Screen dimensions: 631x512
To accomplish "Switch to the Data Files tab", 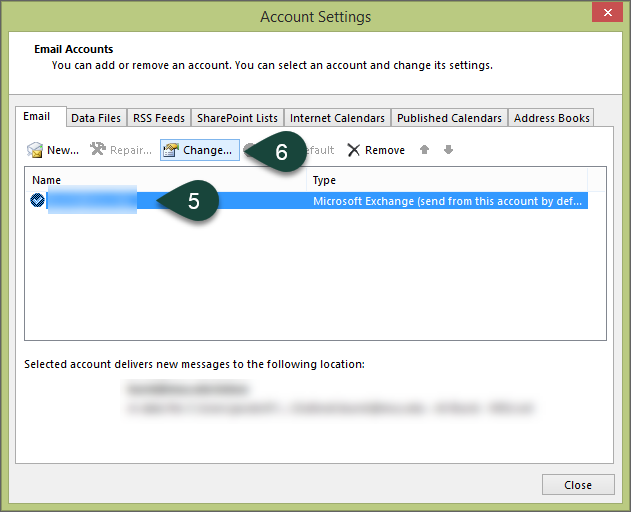I will coord(96,118).
